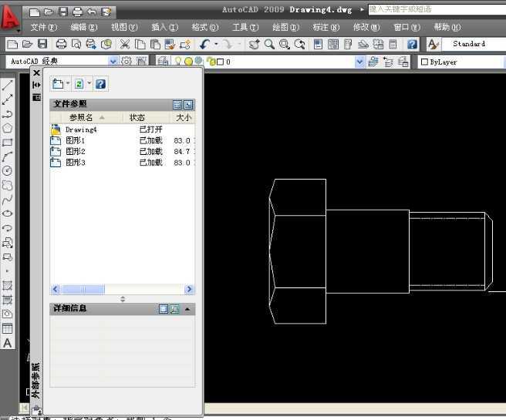Toggle layer 0 on/off lightbulb
506x420 pixels.
178,61
